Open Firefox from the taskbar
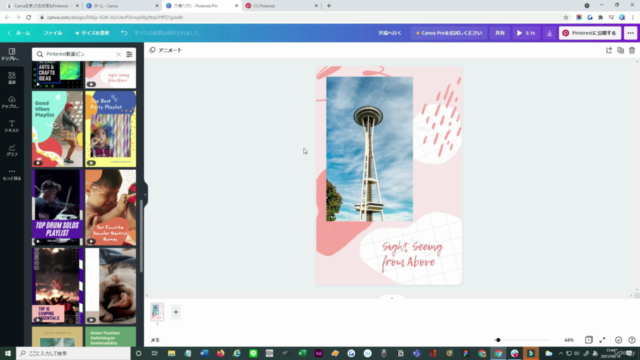This screenshot has width=640, height=360. click(220, 353)
